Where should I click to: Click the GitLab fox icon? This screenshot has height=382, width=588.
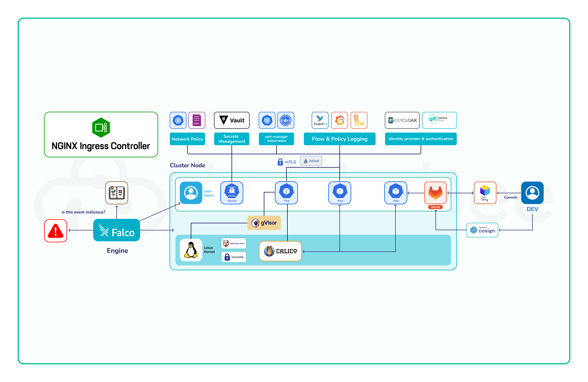click(435, 193)
